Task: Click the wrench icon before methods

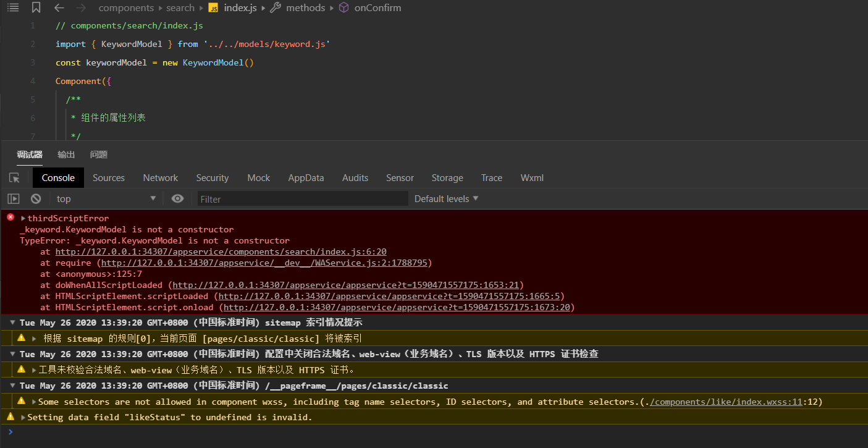Action: (x=276, y=8)
